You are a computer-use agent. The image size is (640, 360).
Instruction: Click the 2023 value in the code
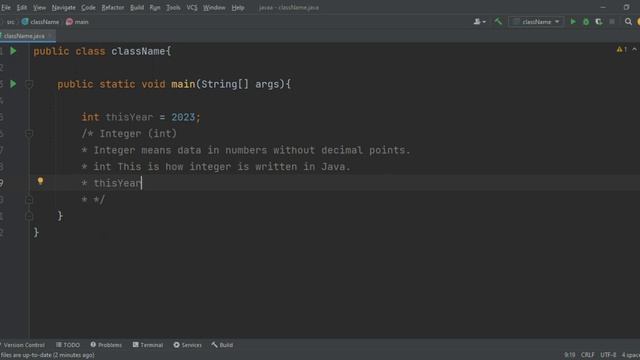click(x=183, y=117)
